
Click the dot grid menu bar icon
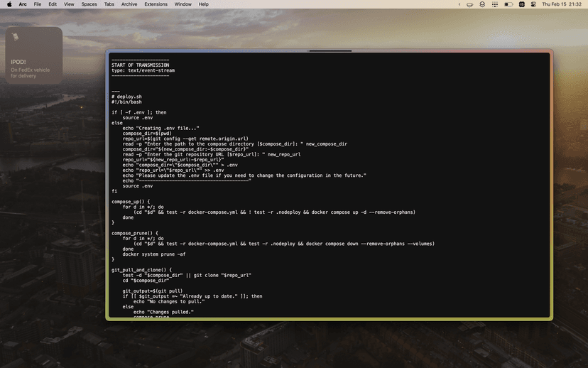tap(495, 4)
